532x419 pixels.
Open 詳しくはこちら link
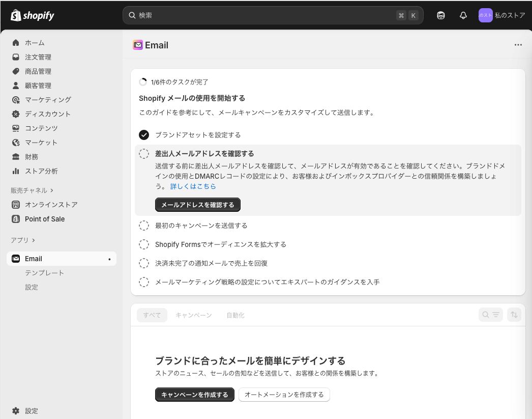tap(193, 186)
